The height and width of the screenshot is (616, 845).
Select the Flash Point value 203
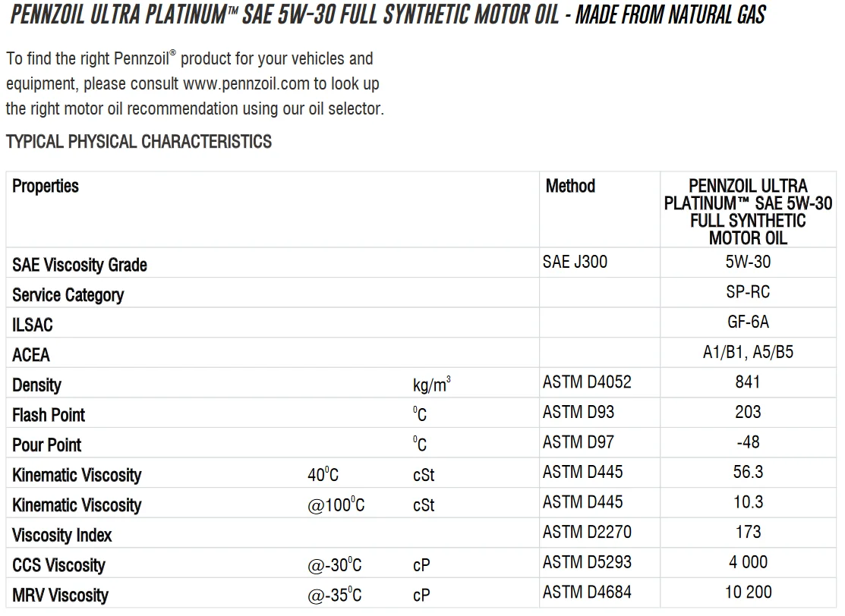748,412
